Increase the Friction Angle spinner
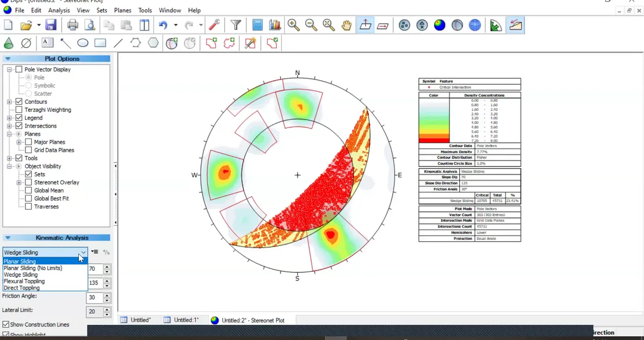The width and height of the screenshot is (644, 340). 107,295
